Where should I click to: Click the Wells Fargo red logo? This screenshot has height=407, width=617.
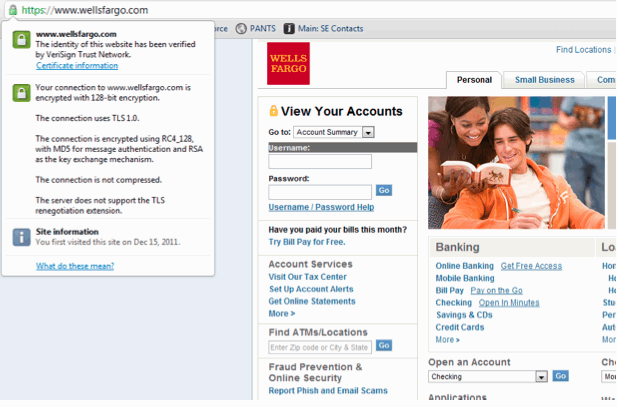click(288, 63)
